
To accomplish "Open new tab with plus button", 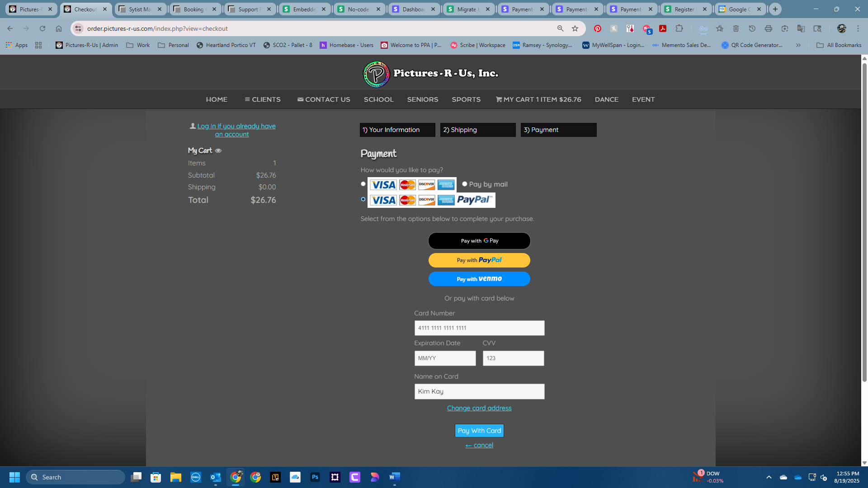I will pos(775,9).
